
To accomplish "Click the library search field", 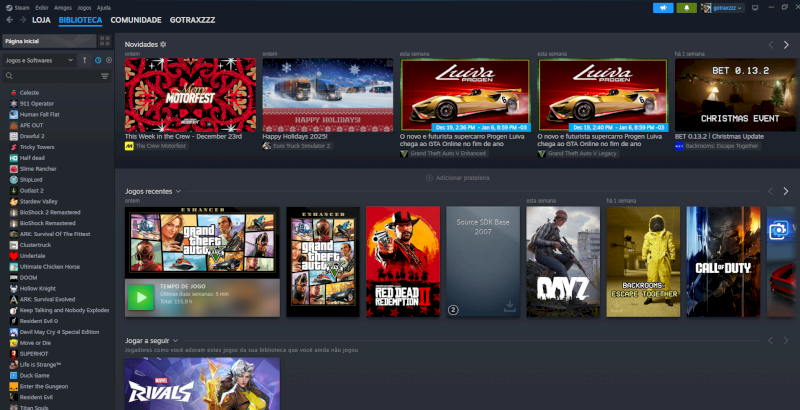I will [50, 76].
